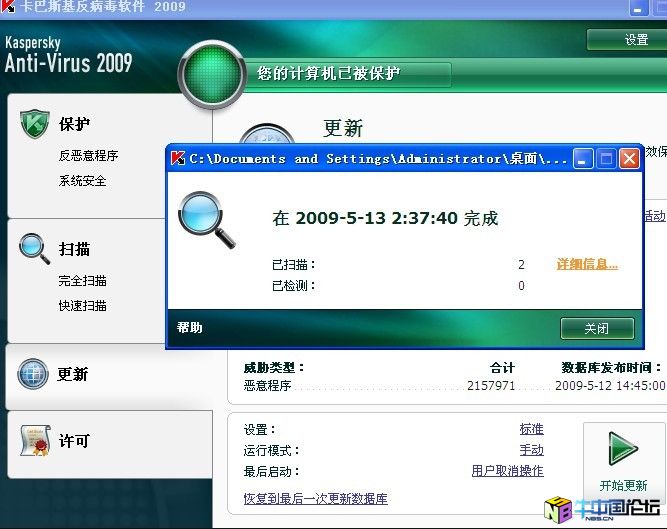Click 帮助 in scan dialog footer

pos(190,327)
